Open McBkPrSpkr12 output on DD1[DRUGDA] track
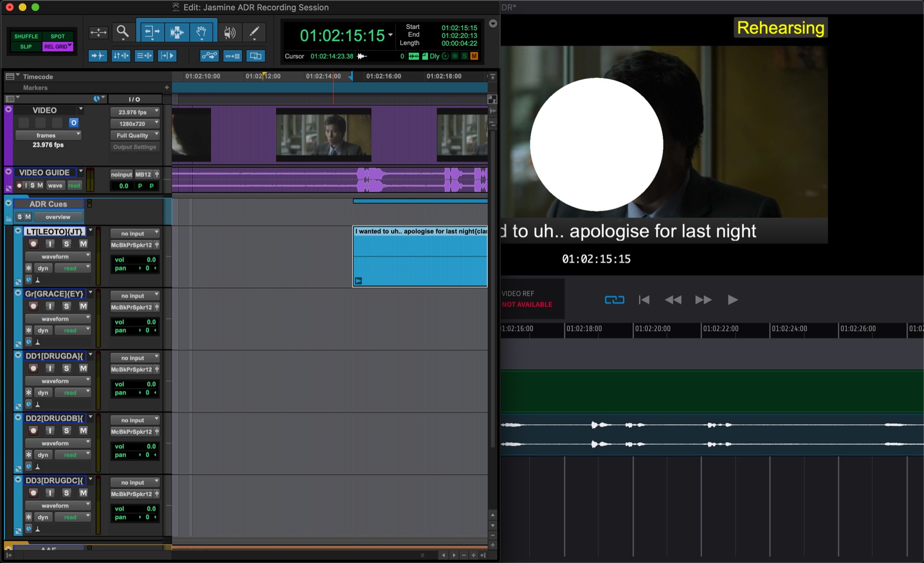924x563 pixels. 132,369
